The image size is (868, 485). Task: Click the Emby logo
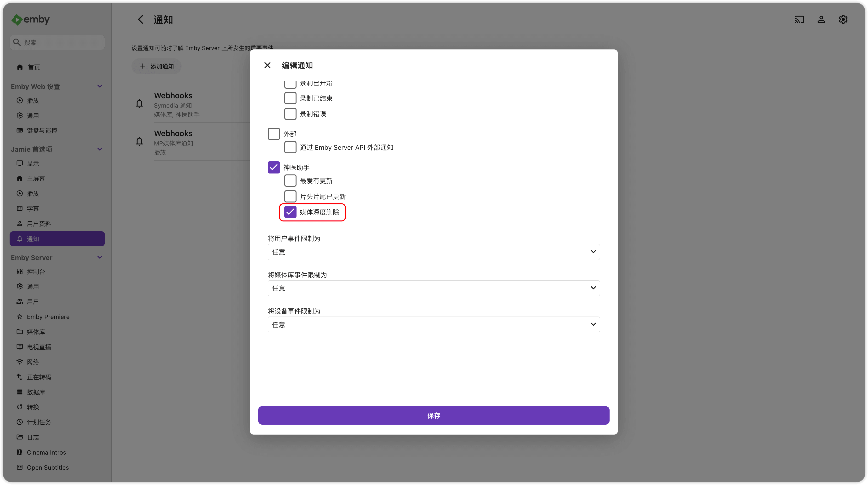[30, 20]
